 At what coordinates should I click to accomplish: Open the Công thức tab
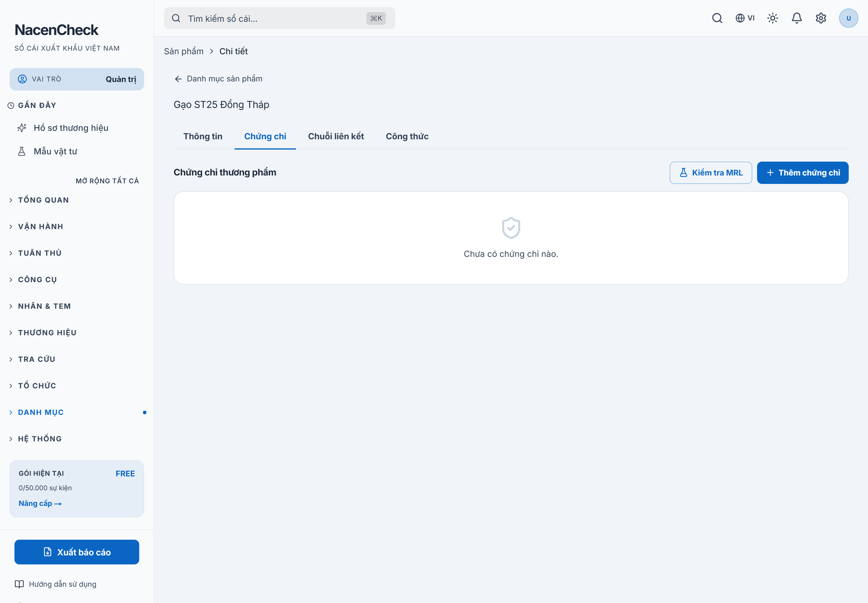(407, 136)
